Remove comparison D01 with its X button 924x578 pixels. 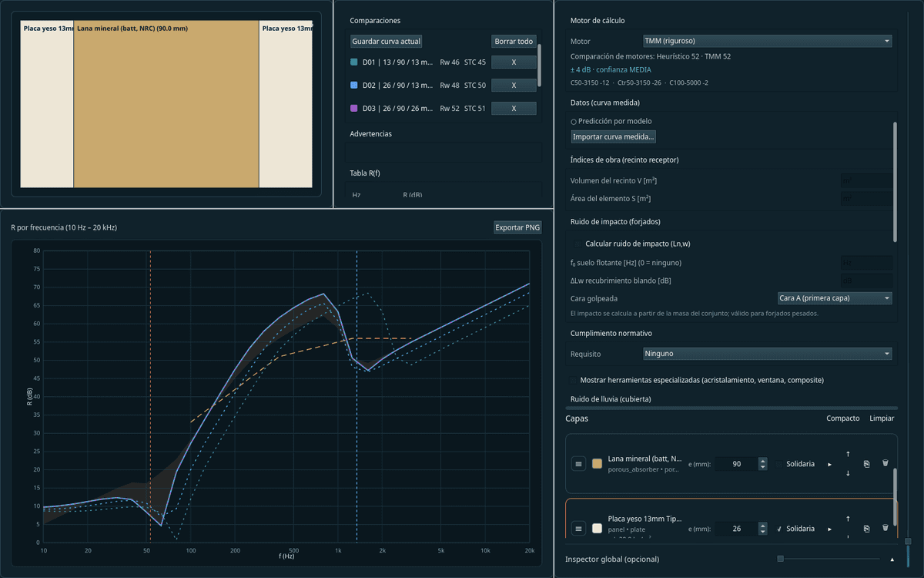pyautogui.click(x=514, y=62)
